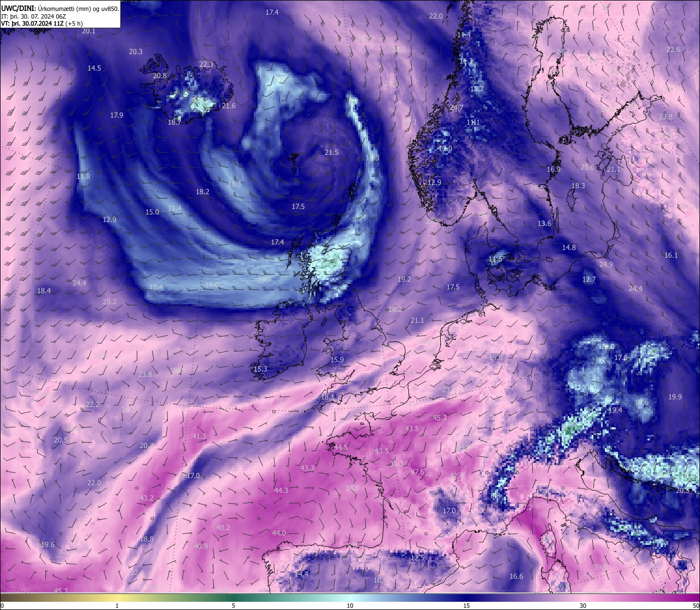
Task: Click the VT 30.07.2024 11Z (+5 h) line
Action: (x=42, y=24)
